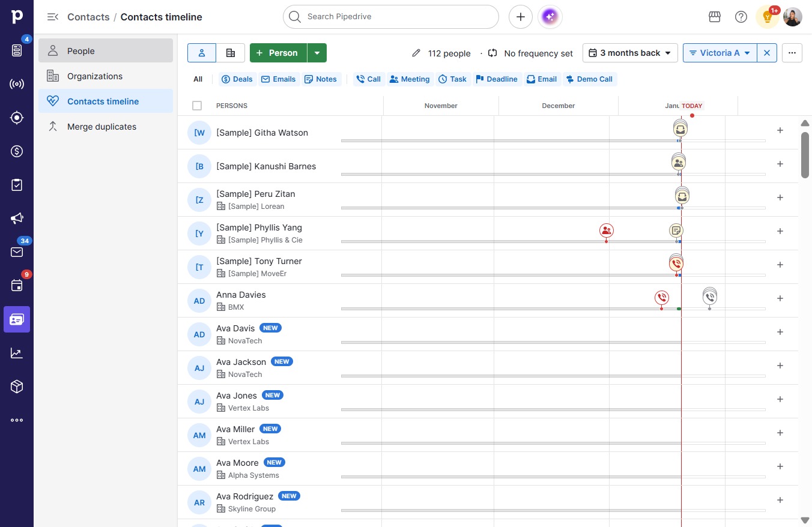
Task: Switch to people view toggle
Action: tap(202, 53)
